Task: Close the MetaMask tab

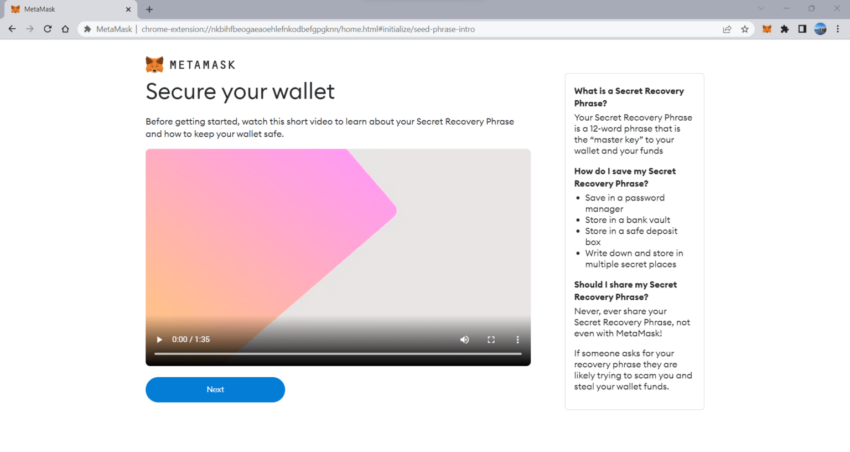Action: pos(128,9)
